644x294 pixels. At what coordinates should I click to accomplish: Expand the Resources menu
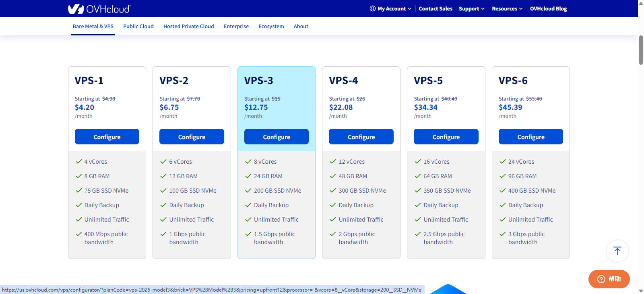(x=507, y=8)
